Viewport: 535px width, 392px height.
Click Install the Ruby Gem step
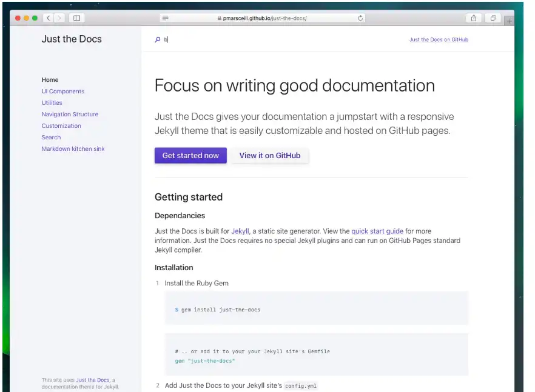[197, 284]
